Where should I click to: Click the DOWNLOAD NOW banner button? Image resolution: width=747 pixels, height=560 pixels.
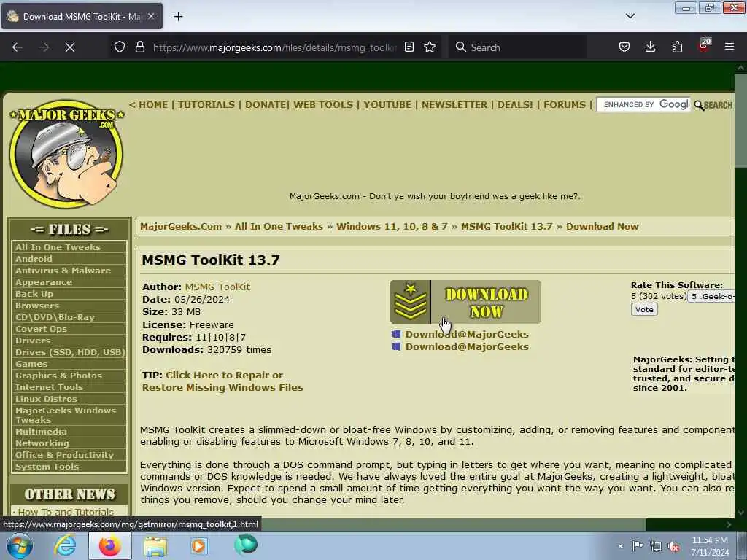(x=465, y=302)
